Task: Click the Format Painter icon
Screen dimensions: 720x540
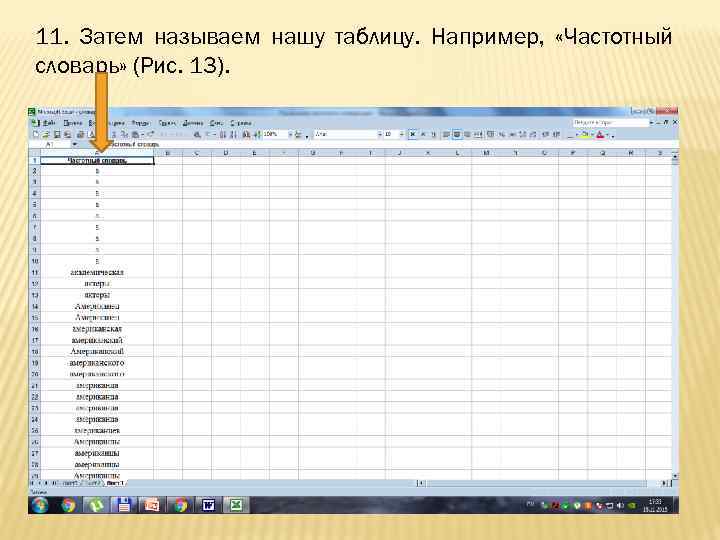Action: pyautogui.click(x=150, y=134)
